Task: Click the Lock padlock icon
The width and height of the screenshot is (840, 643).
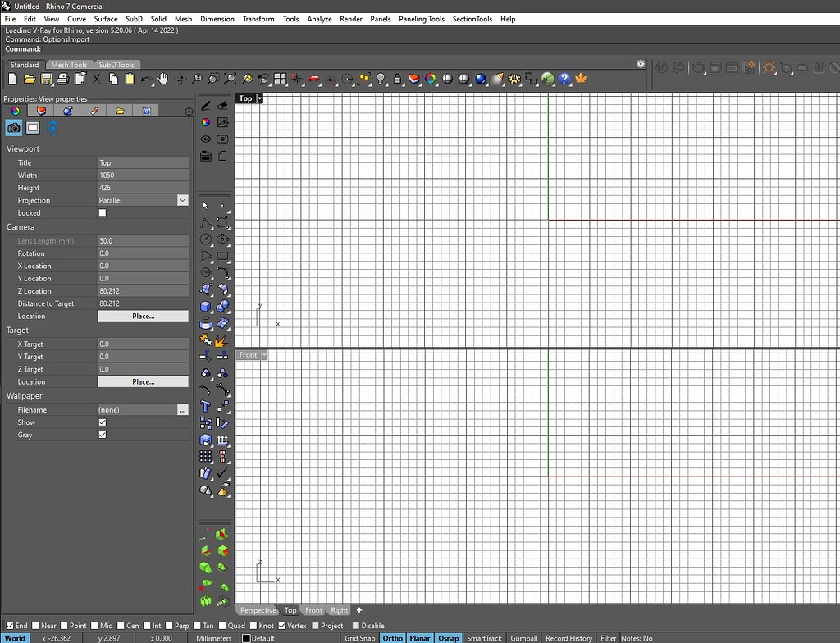Action: coord(397,79)
